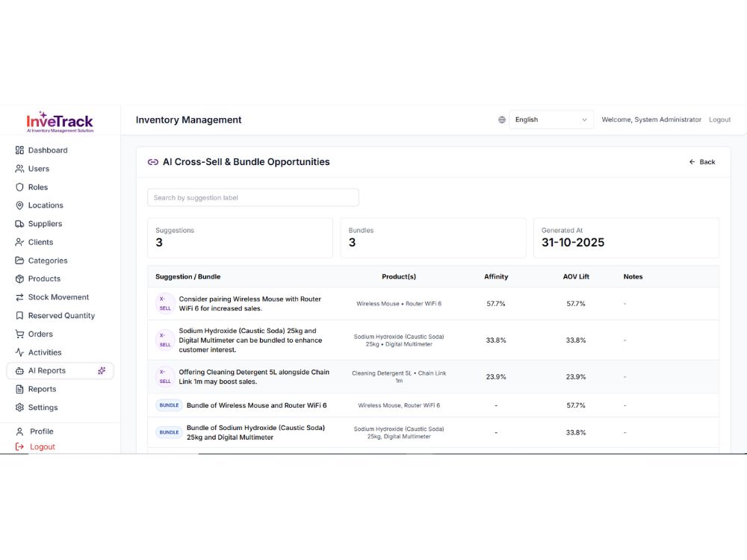Navigate to Stock Movement
The height and width of the screenshot is (560, 747).
click(58, 297)
